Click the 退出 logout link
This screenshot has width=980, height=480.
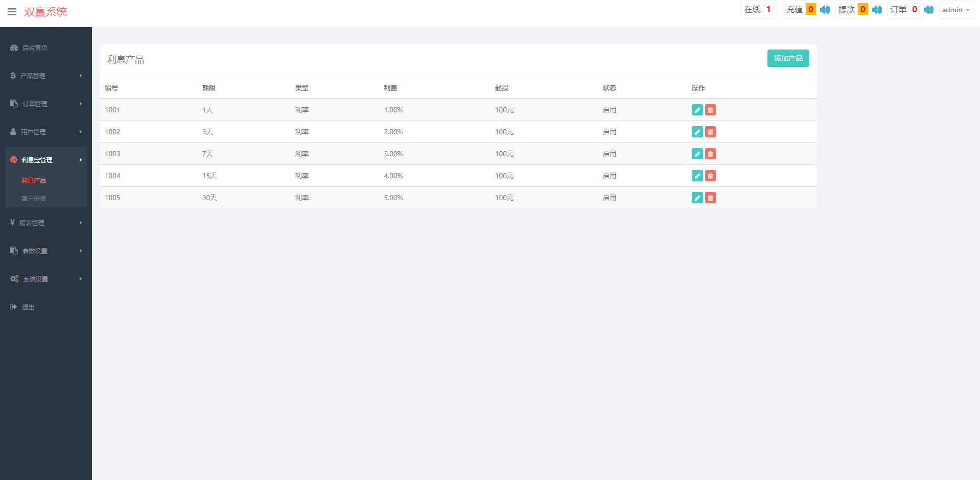coord(28,307)
